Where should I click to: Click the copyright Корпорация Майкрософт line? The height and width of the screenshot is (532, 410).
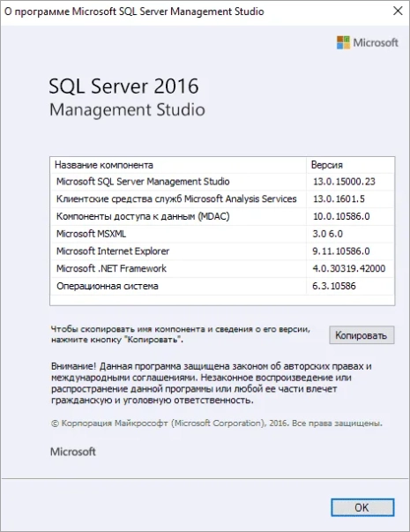tap(217, 423)
